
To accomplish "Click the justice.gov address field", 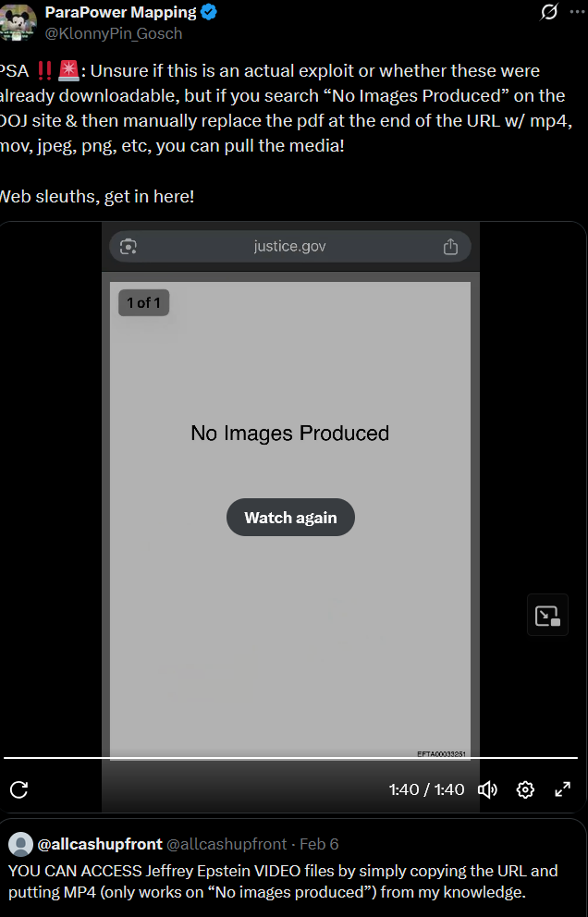I will 289,247.
